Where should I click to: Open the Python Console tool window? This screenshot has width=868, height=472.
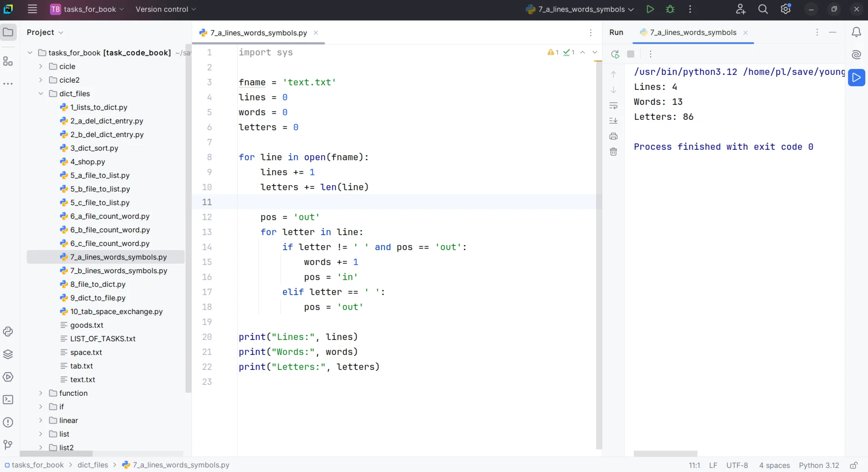pos(8,332)
